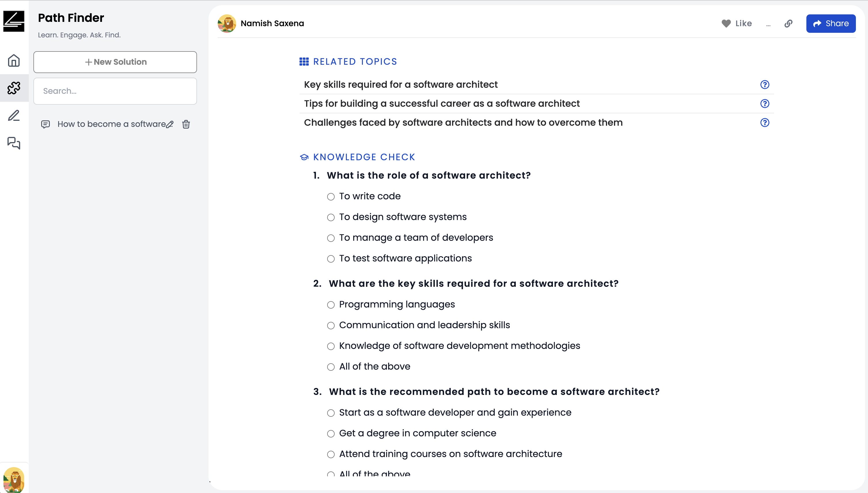Image resolution: width=868 pixels, height=493 pixels.
Task: Click the New Solution button
Action: coord(115,62)
